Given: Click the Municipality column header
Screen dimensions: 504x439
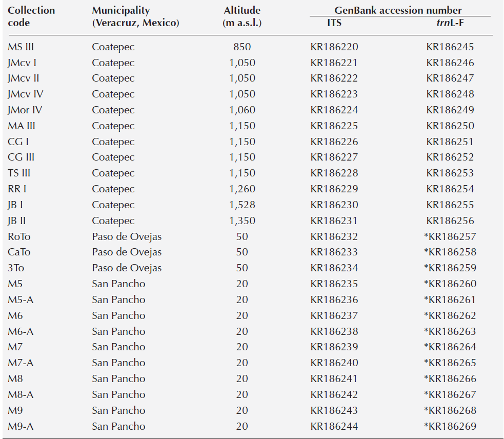Looking at the screenshot, I should pyautogui.click(x=135, y=16).
